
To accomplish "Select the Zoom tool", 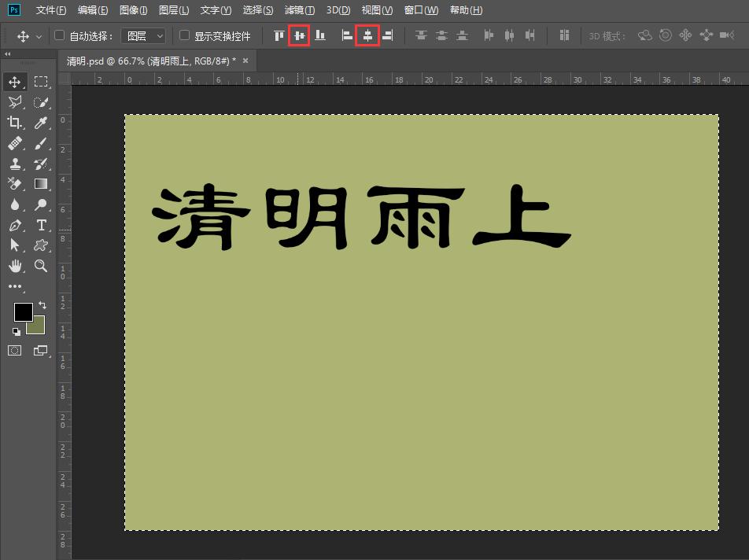I will click(42, 265).
